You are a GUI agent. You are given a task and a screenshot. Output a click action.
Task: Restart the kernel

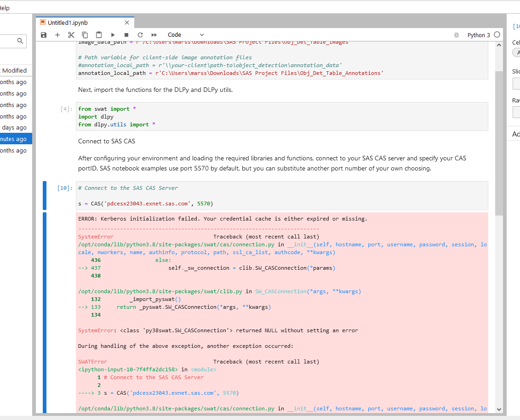(x=140, y=35)
